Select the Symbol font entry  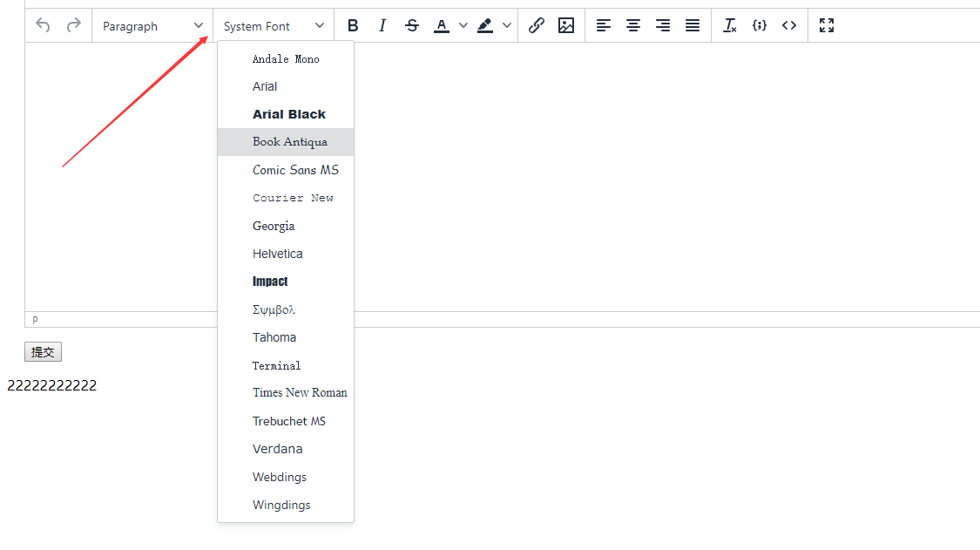coord(286,309)
